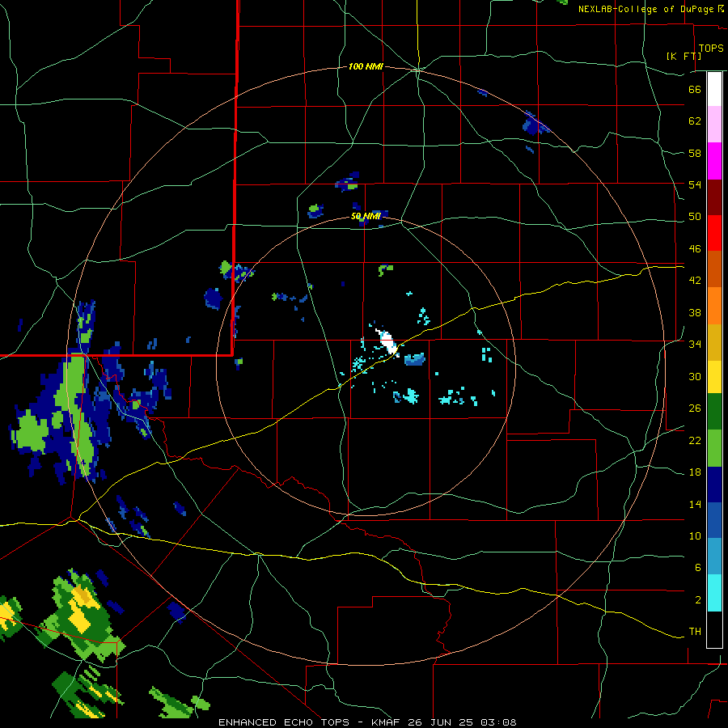728x728 pixels.
Task: Click the 10 legend value
Action: coord(695,535)
